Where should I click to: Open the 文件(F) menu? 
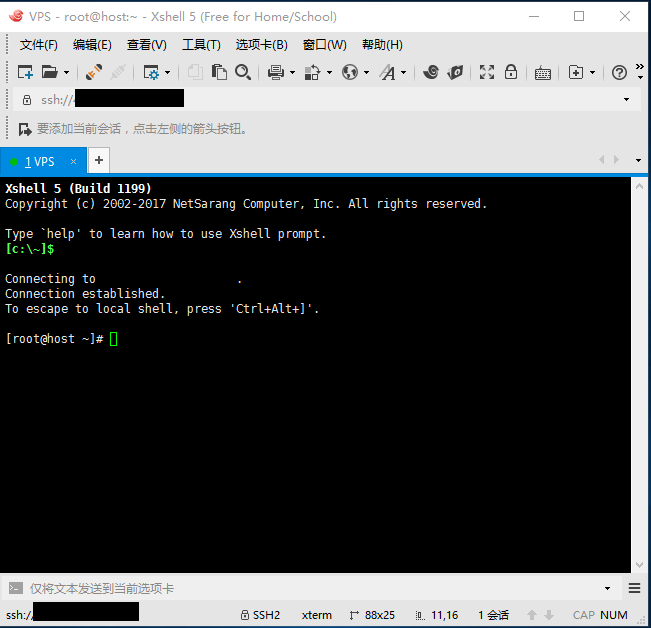(x=39, y=45)
